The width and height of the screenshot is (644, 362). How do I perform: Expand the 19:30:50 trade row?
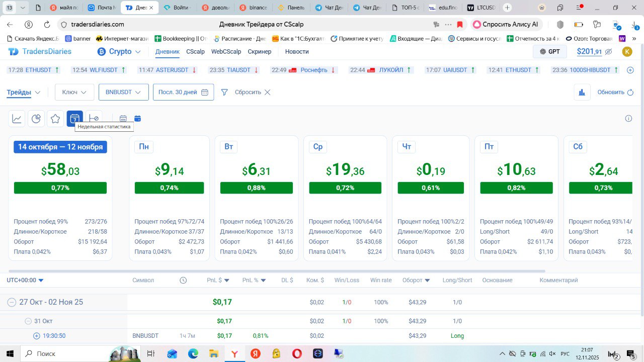[x=36, y=336]
